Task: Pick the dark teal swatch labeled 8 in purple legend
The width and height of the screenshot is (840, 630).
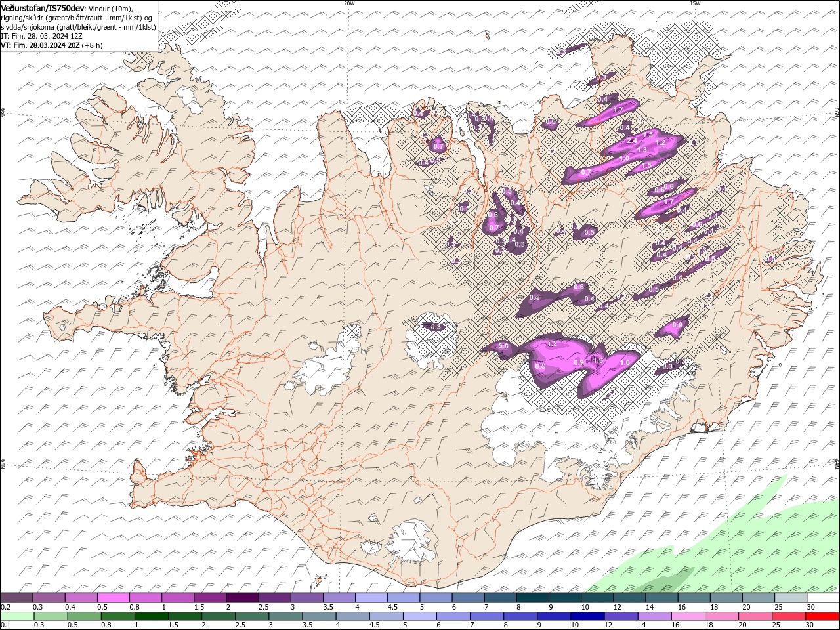Action: pyautogui.click(x=533, y=598)
